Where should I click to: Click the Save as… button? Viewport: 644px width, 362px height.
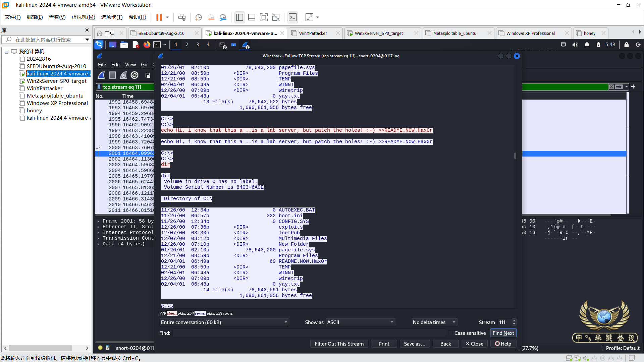(415, 344)
